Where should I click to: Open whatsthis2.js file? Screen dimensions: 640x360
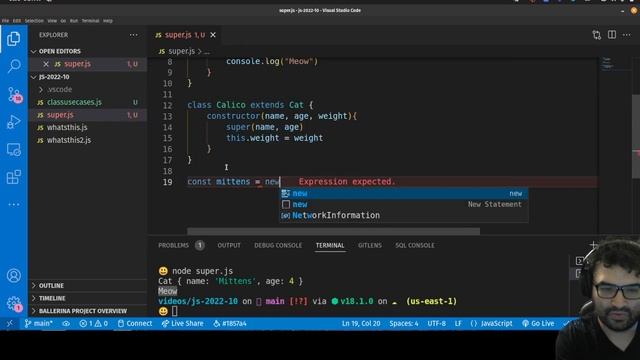(69, 140)
